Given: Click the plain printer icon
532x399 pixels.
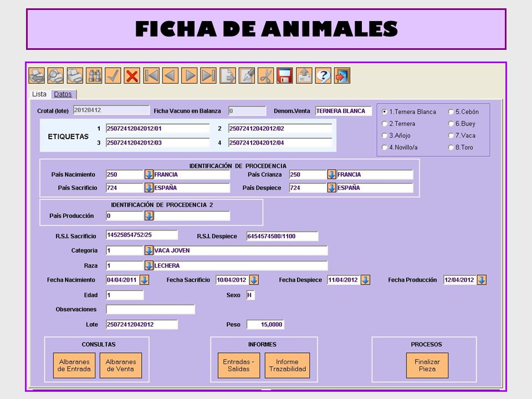Looking at the screenshot, I should (75, 76).
